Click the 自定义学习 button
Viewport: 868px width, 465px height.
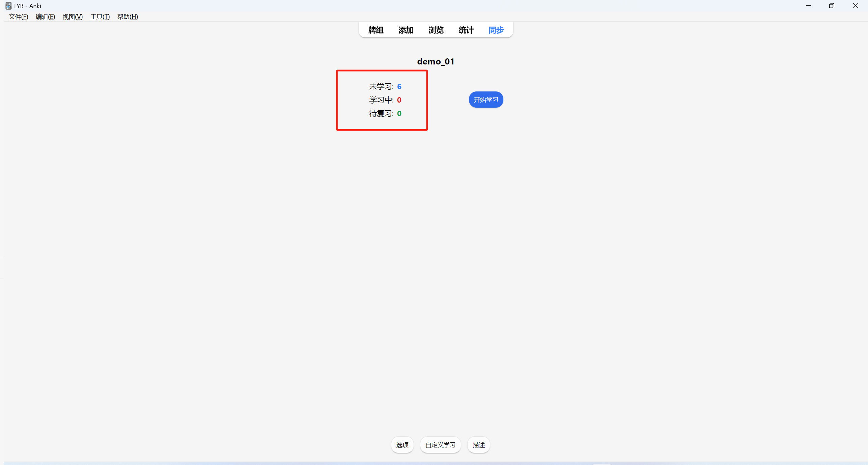click(440, 445)
